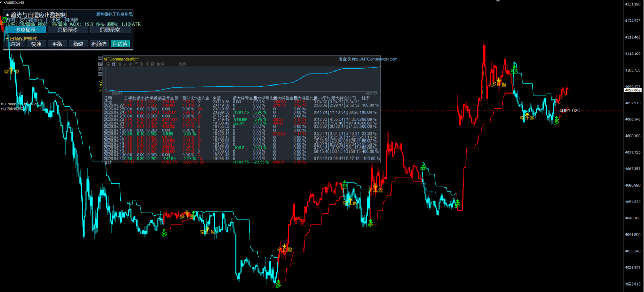The height and width of the screenshot is (292, 644).
Task: Click the 趋势与自适应止盈控制 panel title
Action: pos(39,15)
